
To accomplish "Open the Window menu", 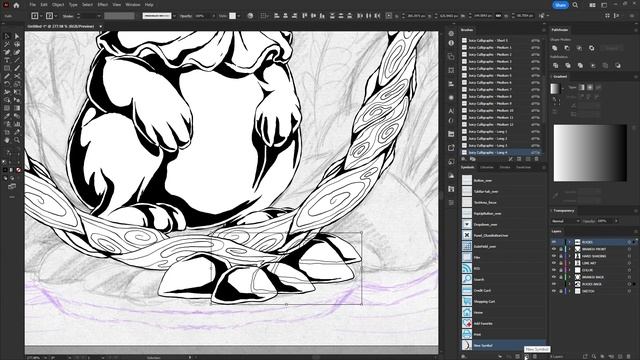I will pyautogui.click(x=133, y=5).
